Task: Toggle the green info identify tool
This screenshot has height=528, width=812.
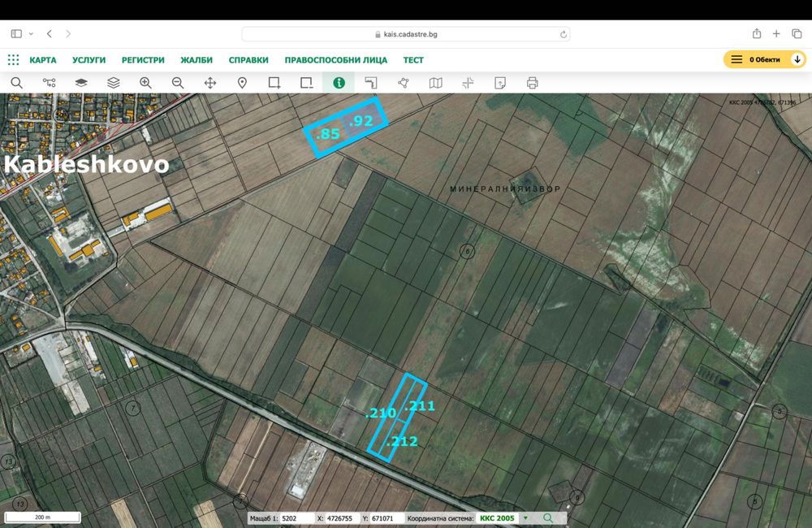Action: coord(339,83)
